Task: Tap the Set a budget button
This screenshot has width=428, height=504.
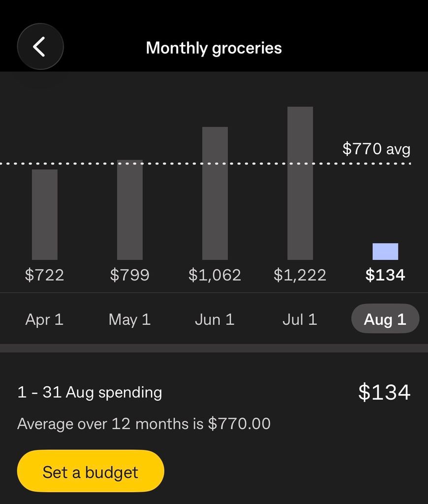Action: click(x=91, y=471)
